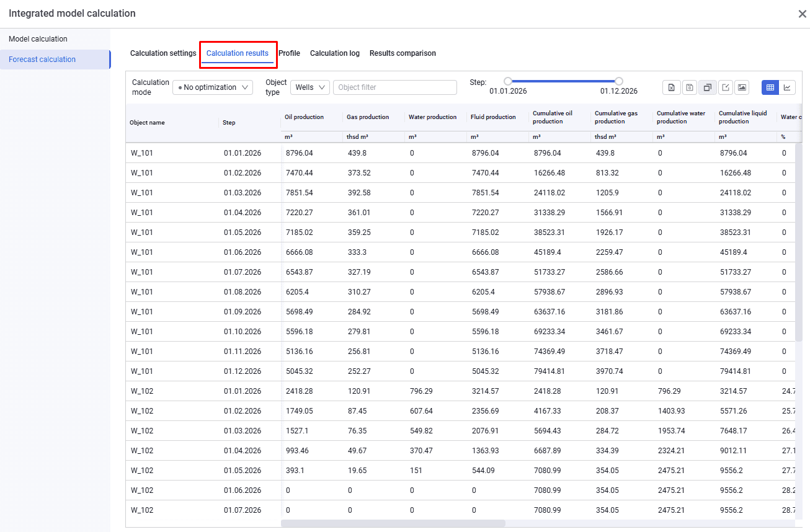Save results as image icon
This screenshot has height=532, width=810.
(x=742, y=87)
